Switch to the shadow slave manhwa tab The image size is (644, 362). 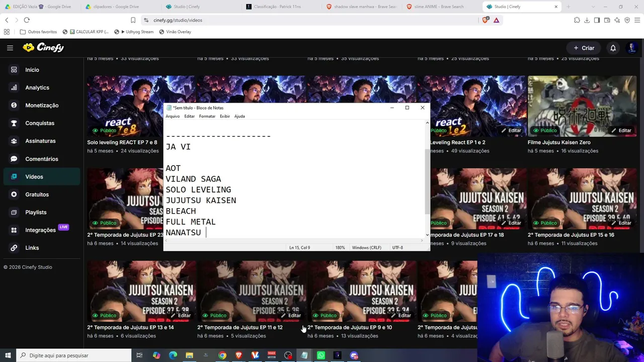coord(362,7)
